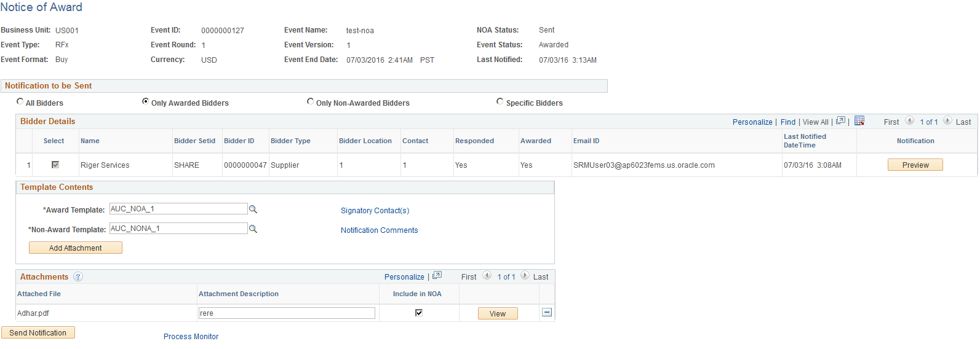The height and width of the screenshot is (349, 980).
Task: Open Find in Bidder Details grid
Action: [788, 122]
